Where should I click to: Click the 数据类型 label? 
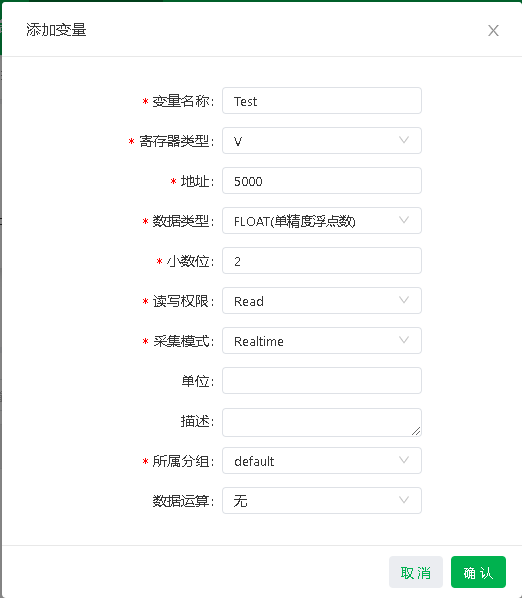click(x=183, y=221)
